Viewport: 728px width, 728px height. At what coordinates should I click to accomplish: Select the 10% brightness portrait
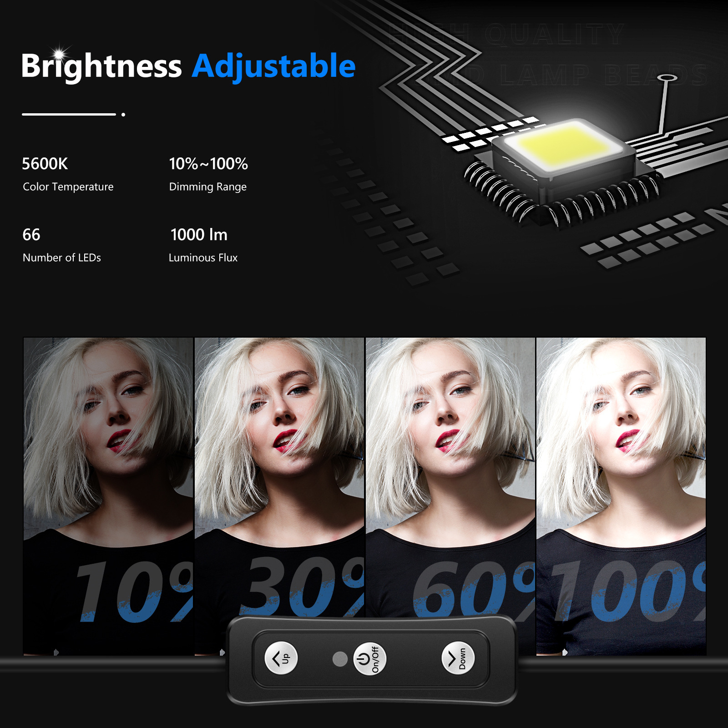point(108,496)
